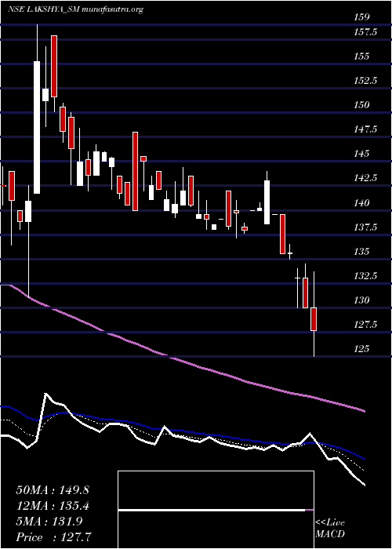The height and width of the screenshot is (549, 392).
Task: Click the 125 price axis label
Action: (x=361, y=349)
